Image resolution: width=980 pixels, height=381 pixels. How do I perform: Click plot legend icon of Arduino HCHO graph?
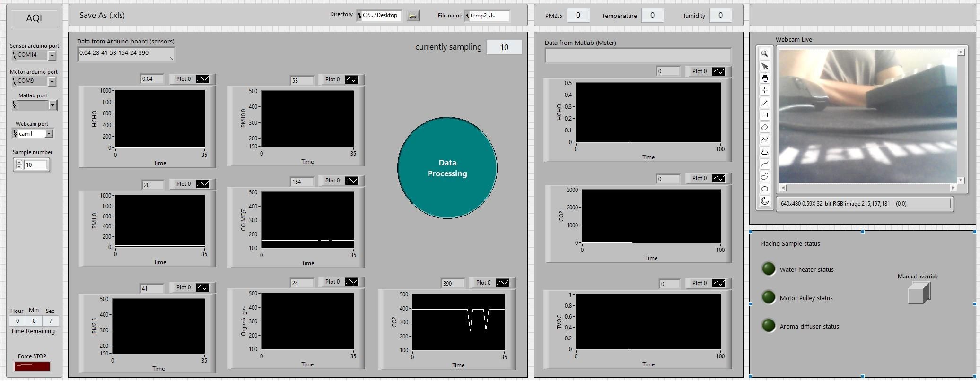pos(202,79)
